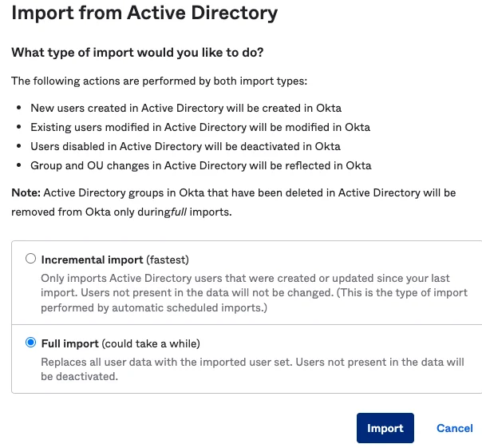
Task: Click the "Incremental import (fastest)" label
Action: 115,260
